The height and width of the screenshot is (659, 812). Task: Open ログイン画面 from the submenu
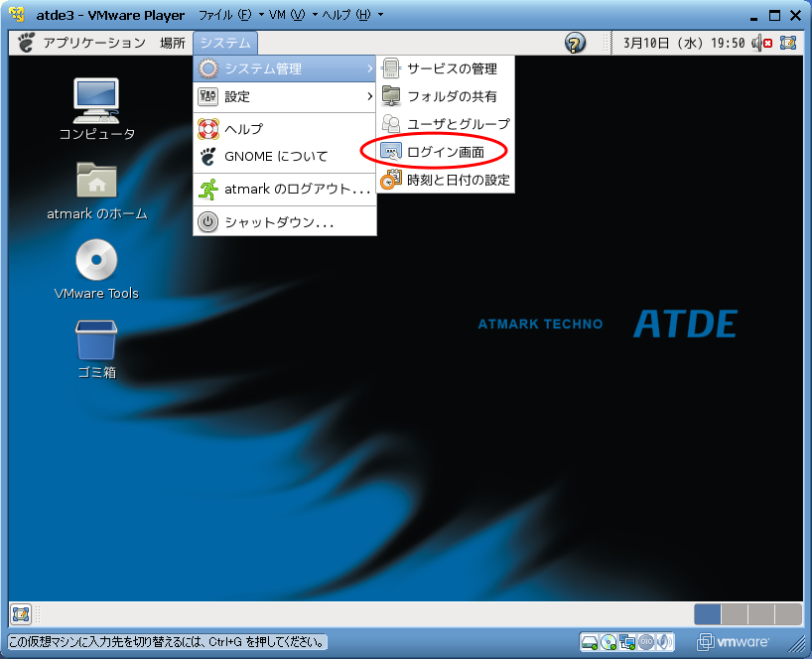[446, 152]
